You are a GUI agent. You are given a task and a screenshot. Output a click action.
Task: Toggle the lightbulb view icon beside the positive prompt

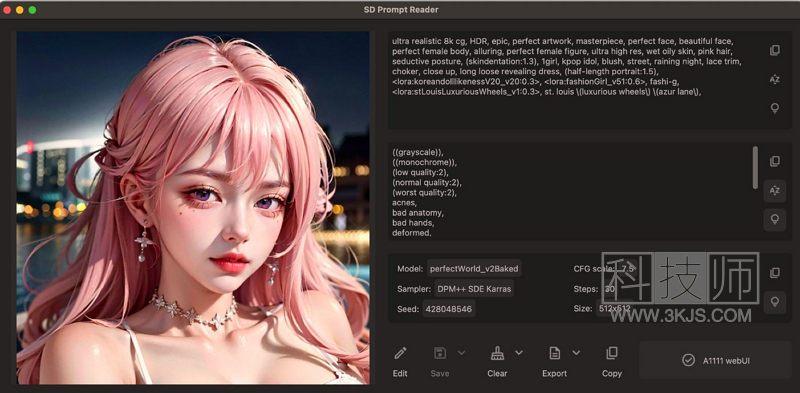point(774,108)
